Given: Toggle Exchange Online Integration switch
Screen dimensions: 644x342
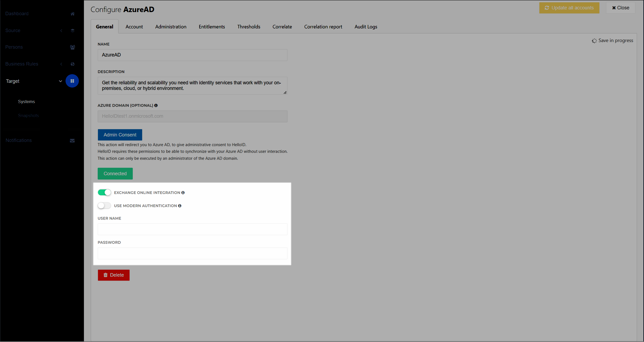Looking at the screenshot, I should click(104, 192).
